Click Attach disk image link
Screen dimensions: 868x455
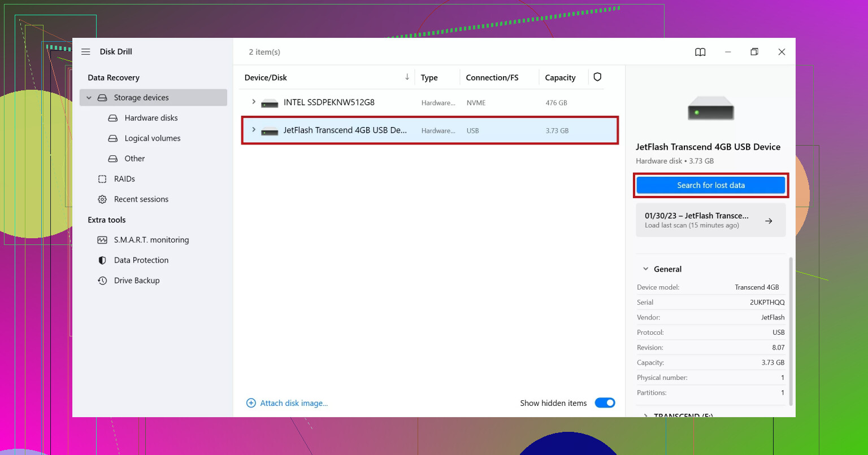(293, 403)
